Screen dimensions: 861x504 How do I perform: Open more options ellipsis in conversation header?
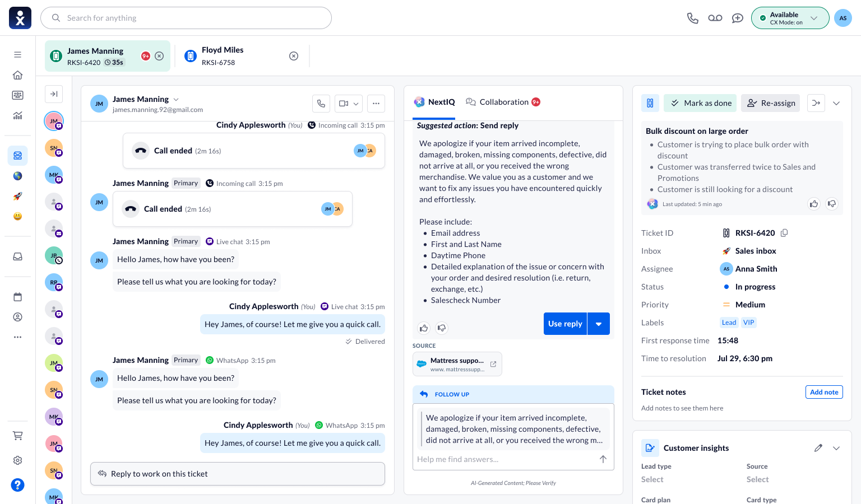coord(376,104)
